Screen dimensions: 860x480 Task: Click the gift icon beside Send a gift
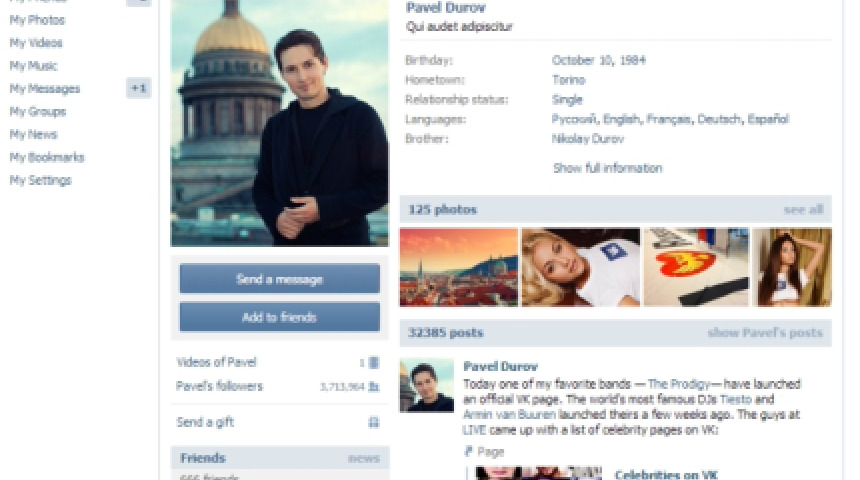point(374,422)
